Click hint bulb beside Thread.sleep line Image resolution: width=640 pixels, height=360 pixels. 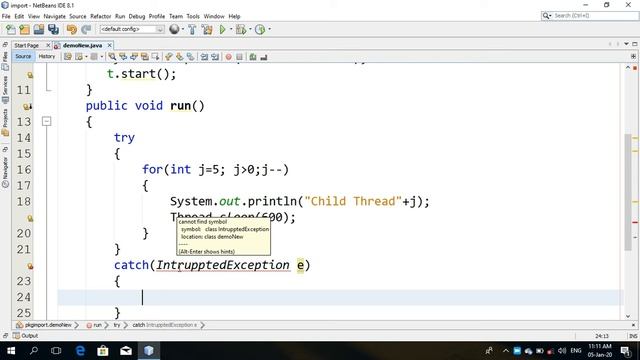tap(30, 218)
